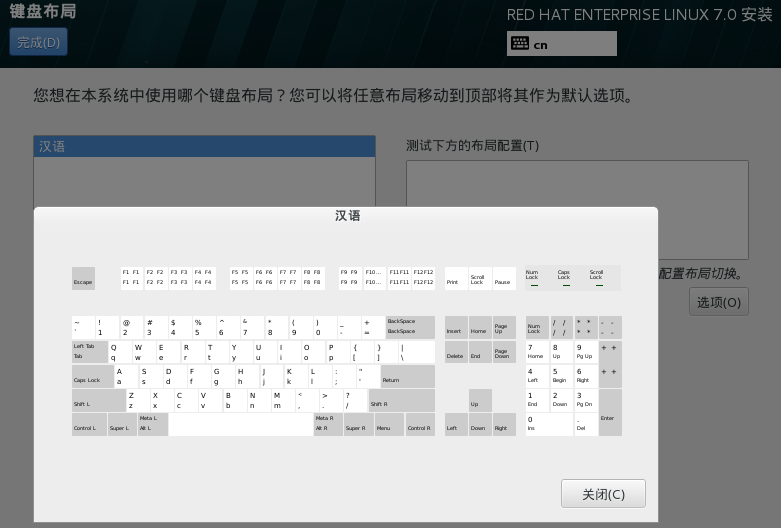This screenshot has height=528, width=781.
Task: Click the Return key in preview
Action: pos(407,376)
